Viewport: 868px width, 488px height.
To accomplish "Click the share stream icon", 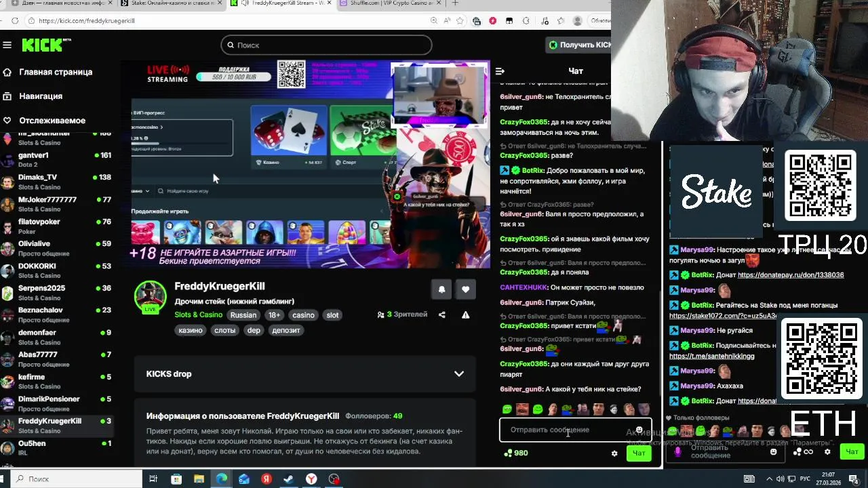I will tap(442, 314).
